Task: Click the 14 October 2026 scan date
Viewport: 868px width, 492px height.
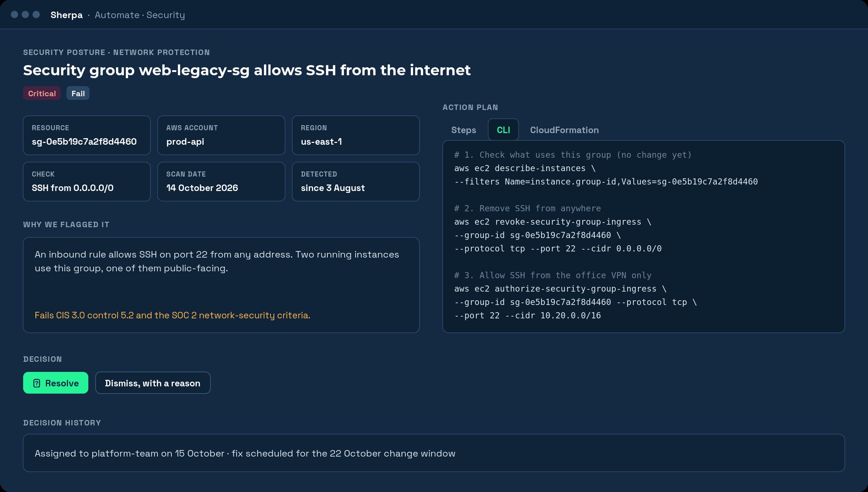Action: point(202,188)
